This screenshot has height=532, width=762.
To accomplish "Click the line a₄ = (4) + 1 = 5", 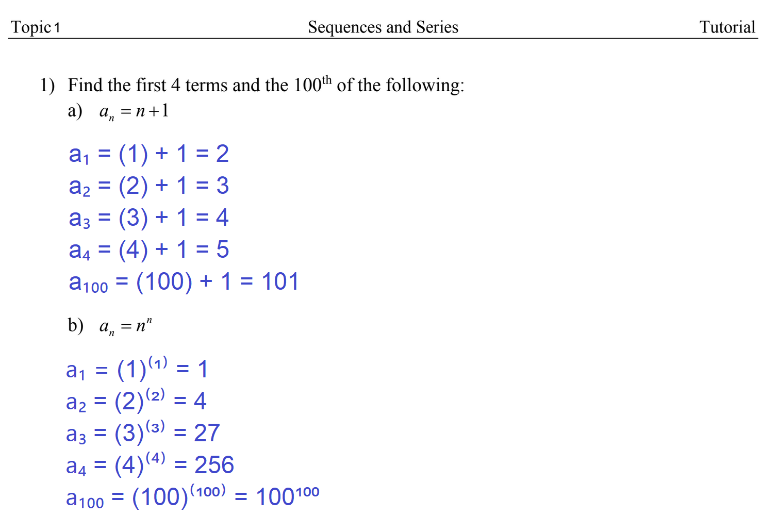I will point(148,250).
